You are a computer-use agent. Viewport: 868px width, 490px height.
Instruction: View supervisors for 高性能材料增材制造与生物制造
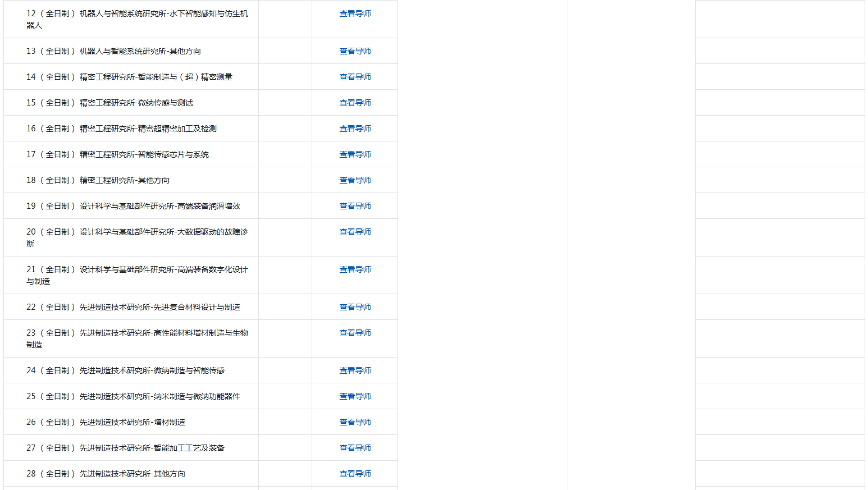354,333
